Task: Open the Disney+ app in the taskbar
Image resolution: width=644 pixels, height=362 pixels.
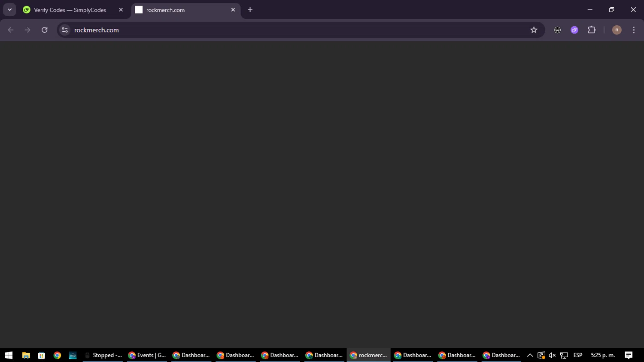Action: click(73, 355)
